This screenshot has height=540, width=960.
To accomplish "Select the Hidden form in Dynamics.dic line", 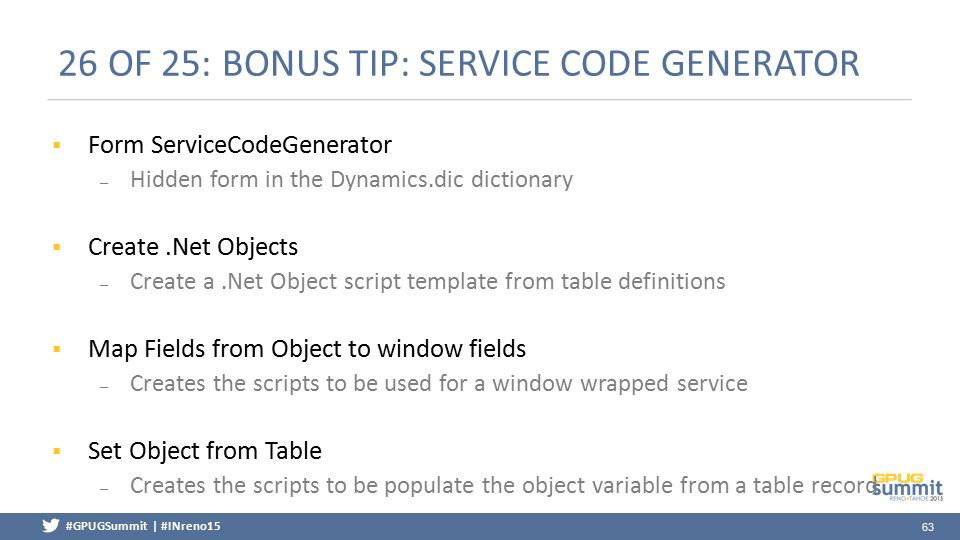I will pyautogui.click(x=351, y=179).
